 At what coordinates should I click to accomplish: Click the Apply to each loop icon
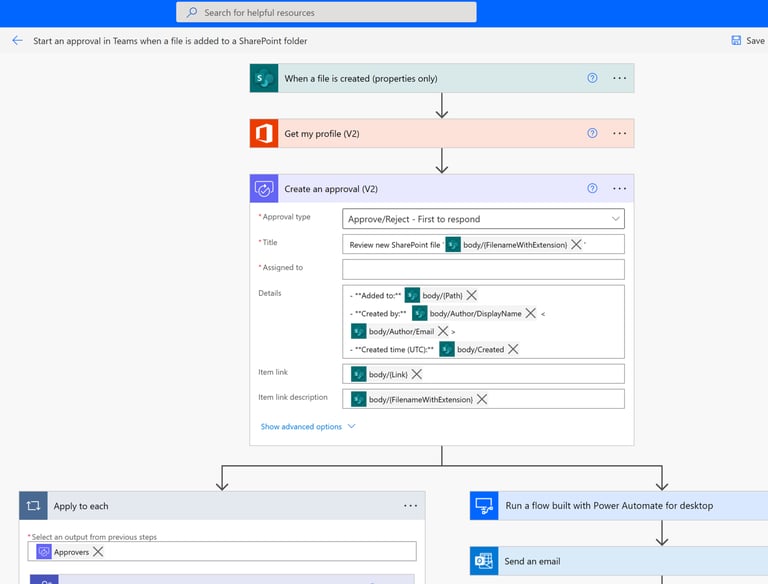[x=33, y=506]
